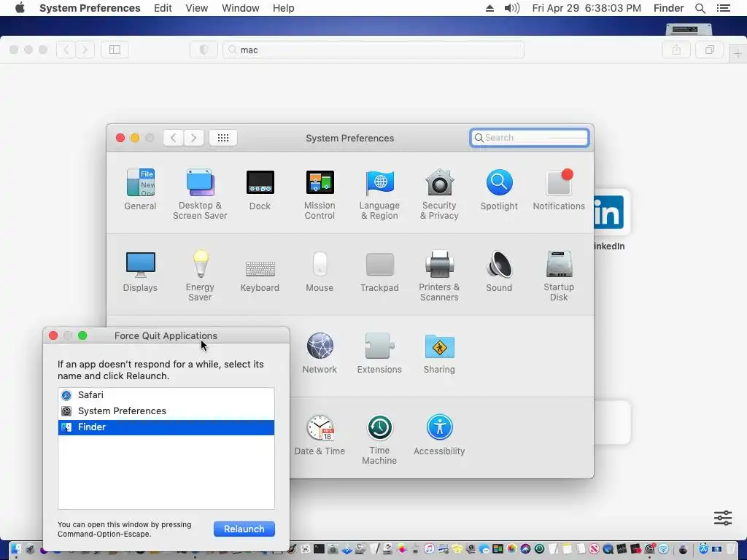Image resolution: width=747 pixels, height=560 pixels.
Task: Open the Dock preferences pane
Action: point(260,189)
